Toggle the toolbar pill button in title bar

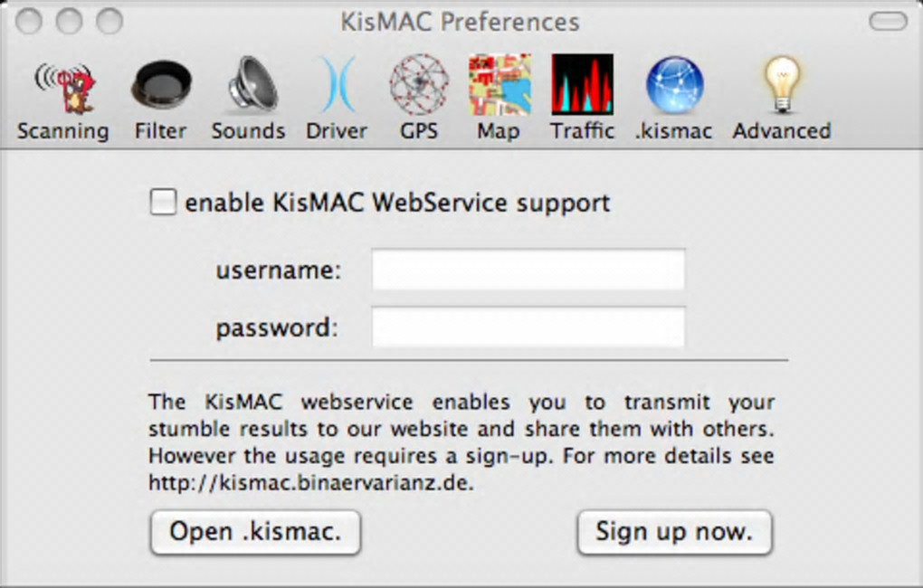click(x=887, y=21)
